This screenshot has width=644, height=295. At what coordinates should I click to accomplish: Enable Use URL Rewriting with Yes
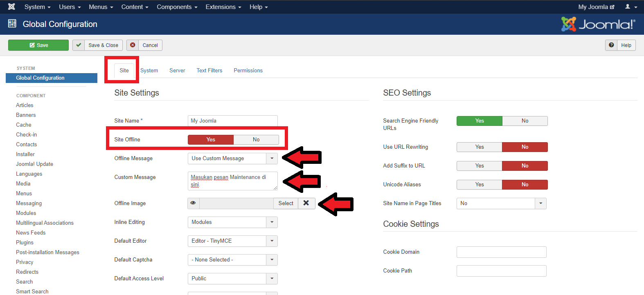tap(479, 147)
